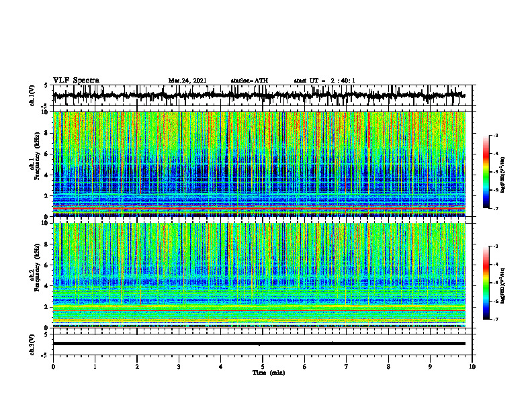Screen dimensions: 532x411
Task: Click ch.1 frequency tick label '6'
Action: pyautogui.click(x=47, y=154)
